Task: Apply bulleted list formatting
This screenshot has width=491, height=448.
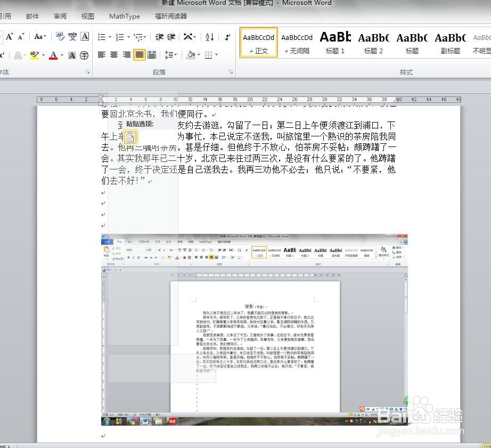Action: 102,37
